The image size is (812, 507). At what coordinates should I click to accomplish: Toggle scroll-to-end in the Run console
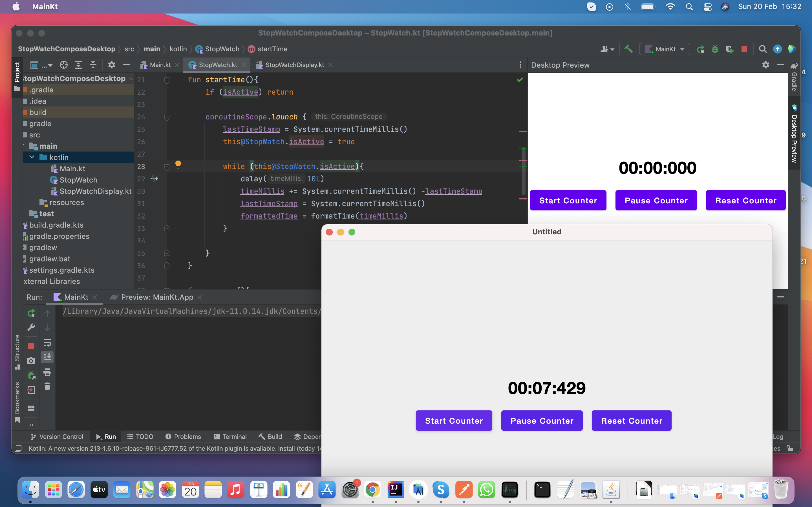[x=47, y=357]
